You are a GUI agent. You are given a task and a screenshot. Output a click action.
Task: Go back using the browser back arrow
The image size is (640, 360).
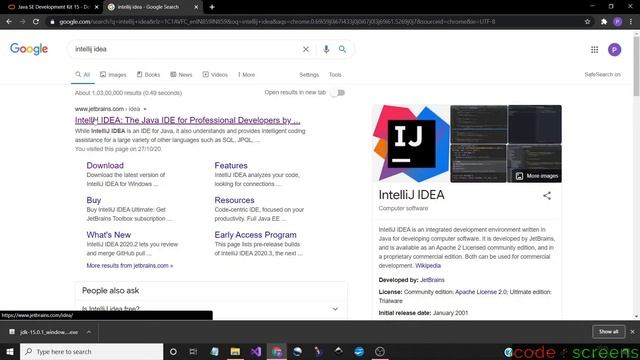click(x=9, y=22)
